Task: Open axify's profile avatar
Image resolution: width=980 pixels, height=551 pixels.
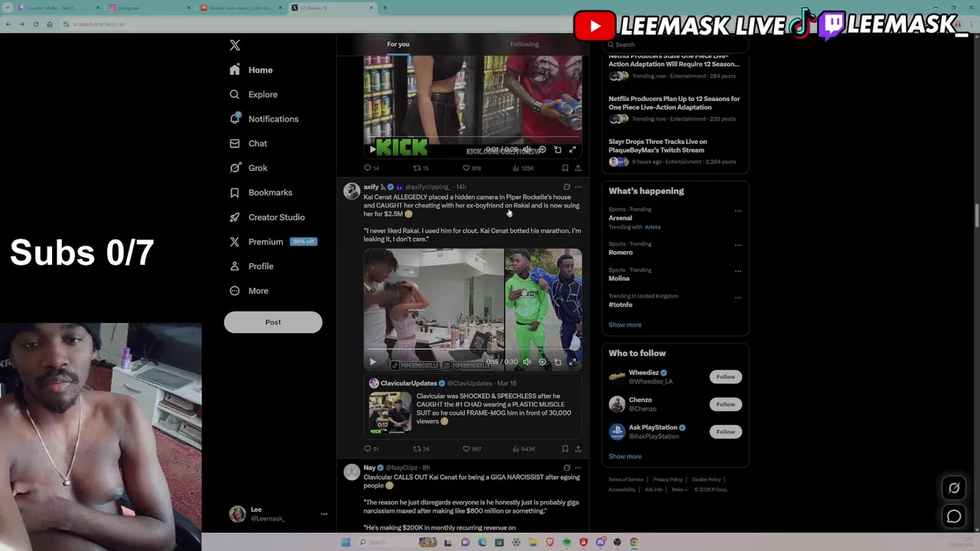Action: pyautogui.click(x=351, y=191)
